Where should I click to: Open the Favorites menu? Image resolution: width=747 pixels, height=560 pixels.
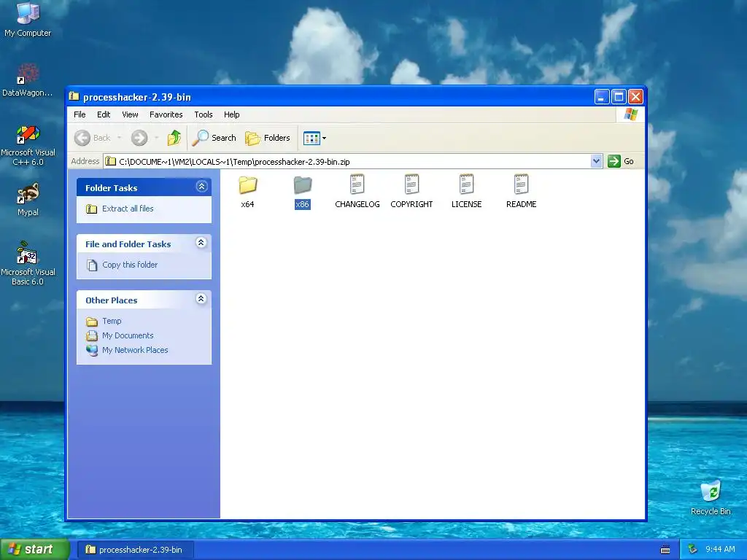point(166,114)
